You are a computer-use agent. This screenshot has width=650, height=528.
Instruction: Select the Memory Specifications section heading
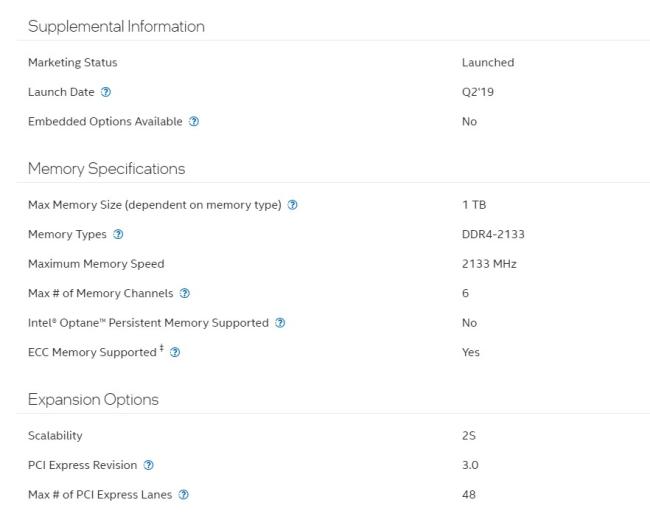coord(106,169)
